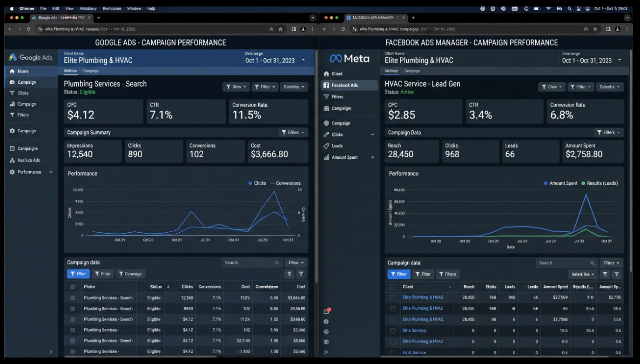Reload the Google Ads browser page
Image resolution: width=640 pixels, height=364 pixels.
28,29
